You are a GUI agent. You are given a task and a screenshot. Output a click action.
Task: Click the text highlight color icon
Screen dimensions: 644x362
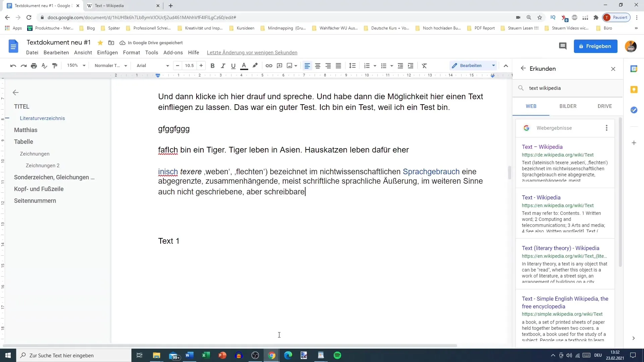click(x=255, y=65)
